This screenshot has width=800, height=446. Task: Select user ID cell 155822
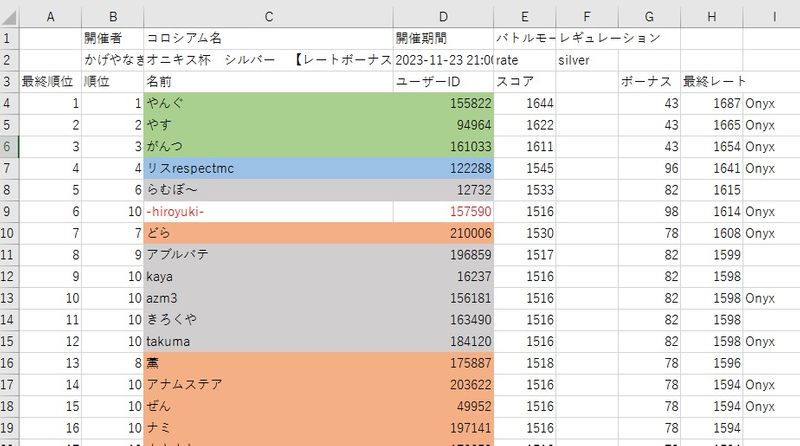[x=443, y=103]
